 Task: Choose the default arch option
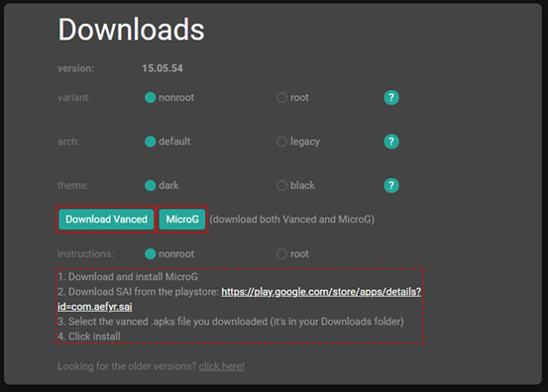[x=150, y=142]
